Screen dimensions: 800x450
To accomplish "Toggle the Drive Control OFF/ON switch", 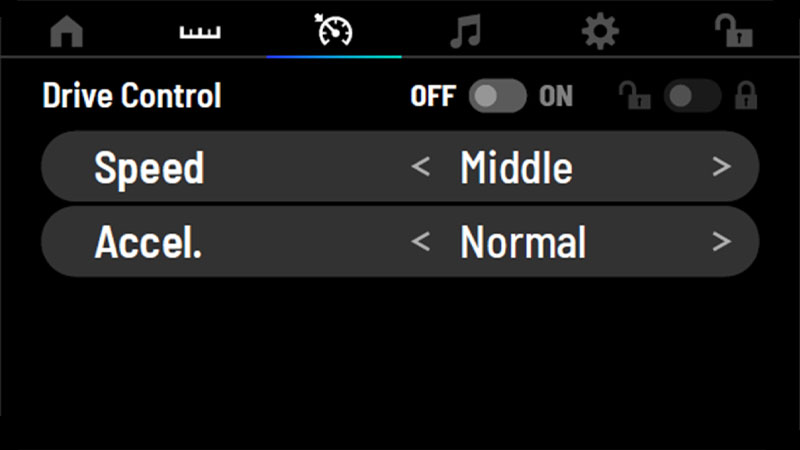I will [x=497, y=96].
